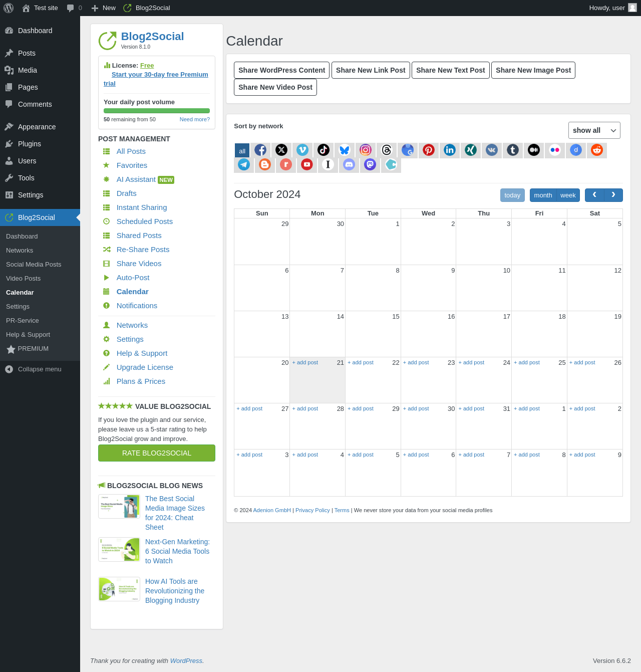Filter calendar by XING network

[471, 150]
